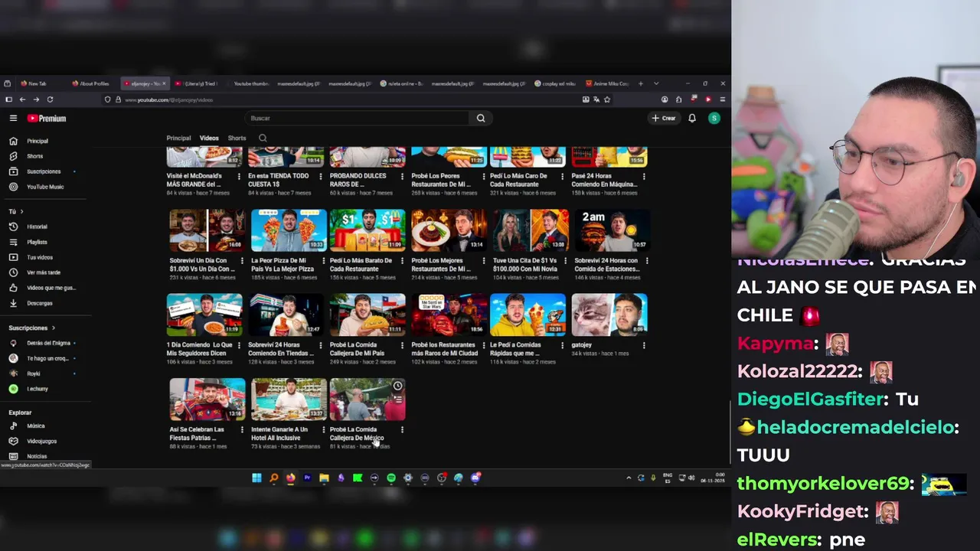Open the browser list all tabs chevron
Image resolution: width=980 pixels, height=551 pixels.
[656, 83]
